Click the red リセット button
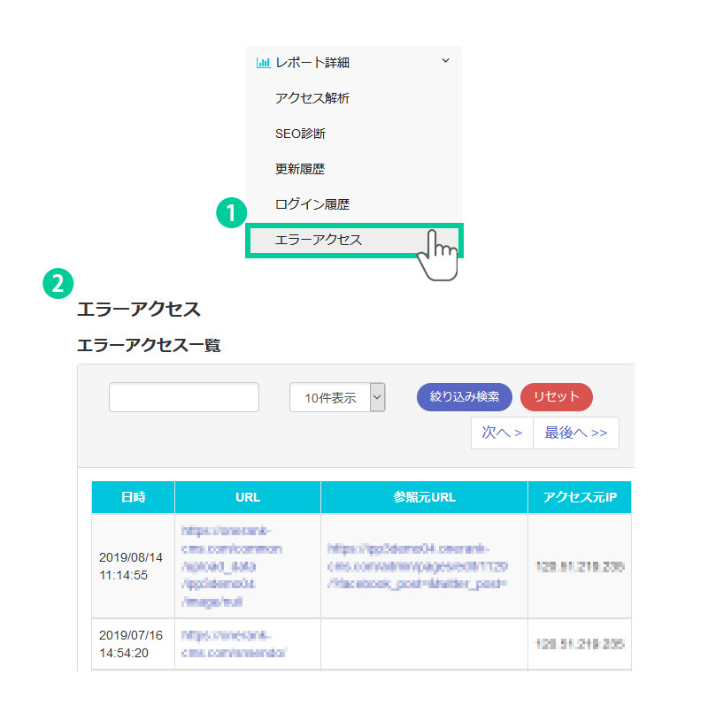Viewport: 708px width, 728px height. (x=556, y=396)
